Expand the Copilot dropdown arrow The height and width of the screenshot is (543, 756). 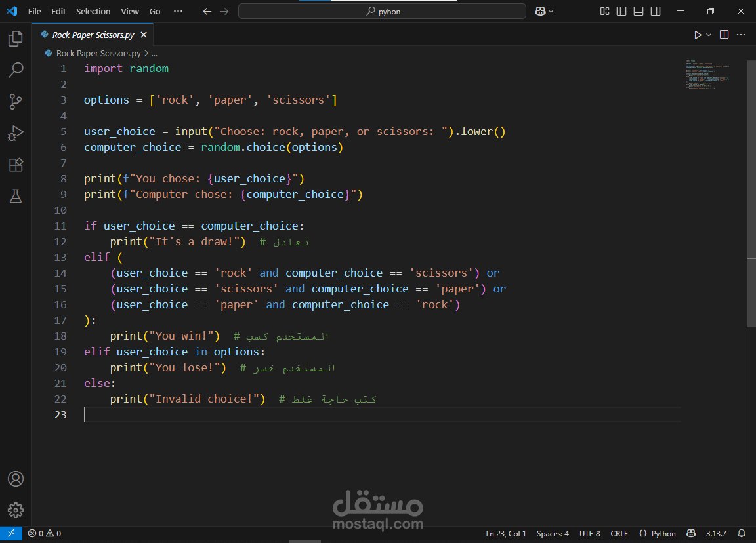[551, 11]
